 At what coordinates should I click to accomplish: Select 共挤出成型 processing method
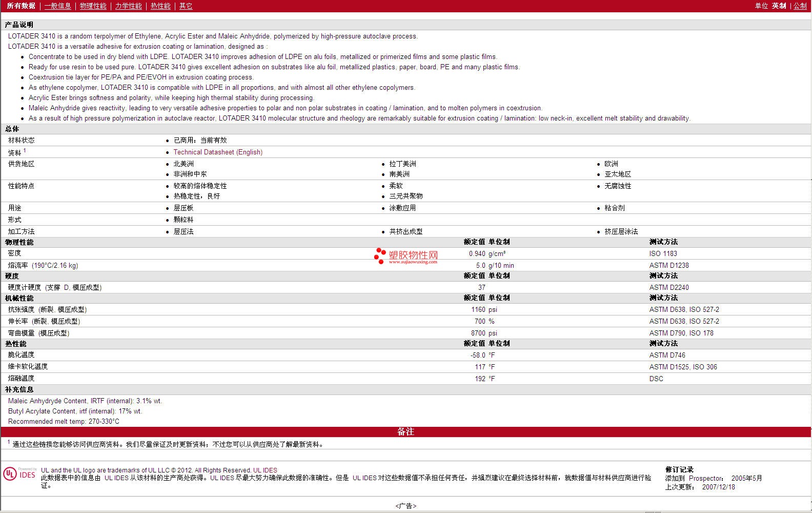pyautogui.click(x=406, y=231)
